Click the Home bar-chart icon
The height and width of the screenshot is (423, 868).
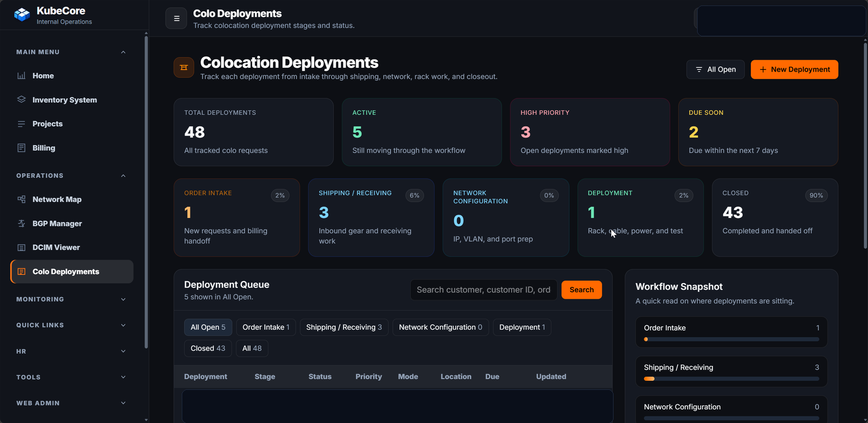click(22, 76)
